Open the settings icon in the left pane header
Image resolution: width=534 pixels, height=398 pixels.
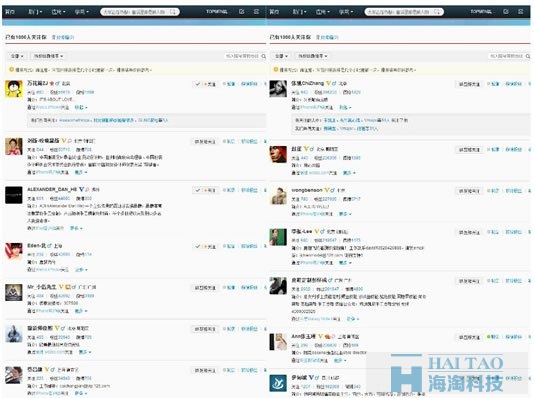(256, 12)
